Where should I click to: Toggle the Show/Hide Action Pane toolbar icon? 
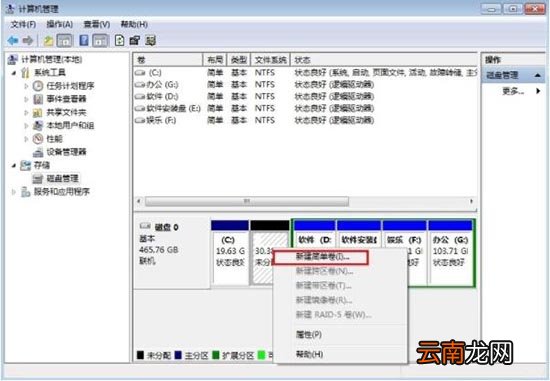click(100, 41)
